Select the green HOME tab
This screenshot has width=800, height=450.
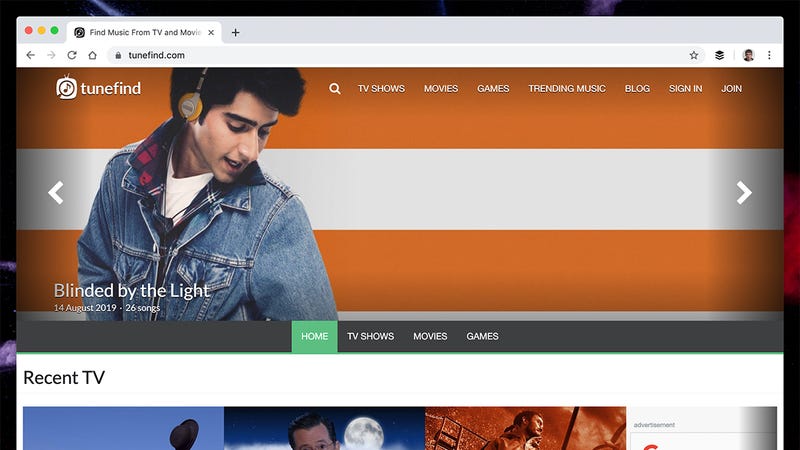click(x=314, y=336)
